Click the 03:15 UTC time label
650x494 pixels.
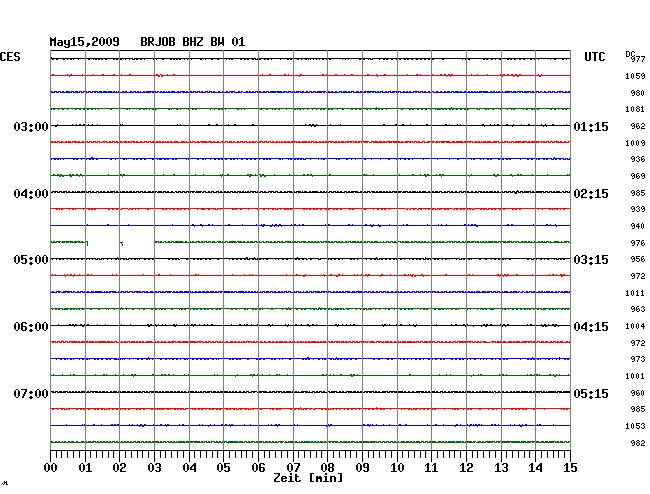click(x=591, y=260)
